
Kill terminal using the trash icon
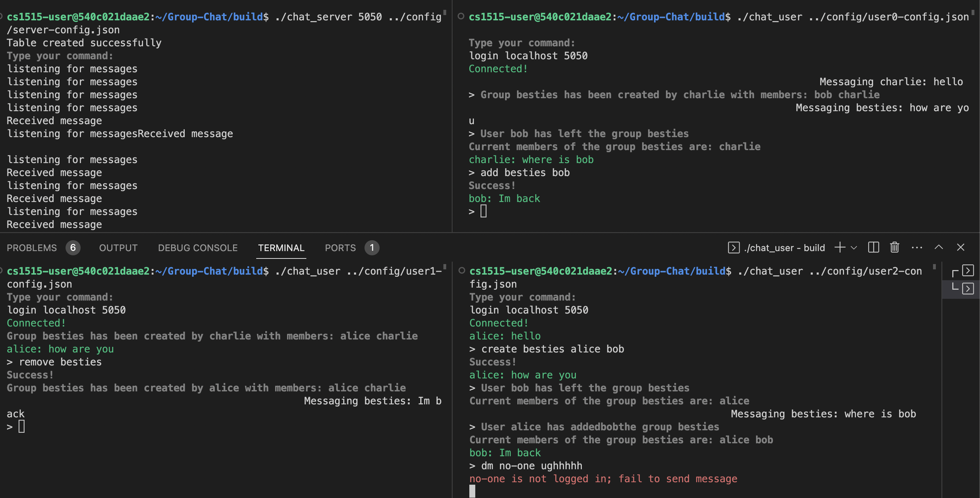(894, 248)
